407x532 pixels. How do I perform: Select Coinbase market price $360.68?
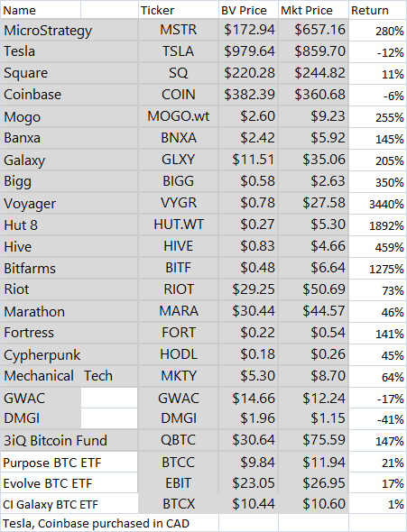coord(314,95)
